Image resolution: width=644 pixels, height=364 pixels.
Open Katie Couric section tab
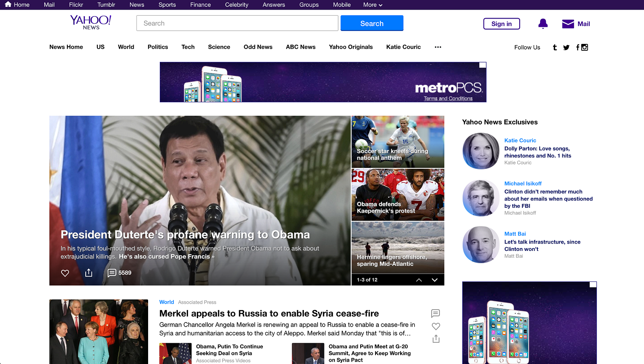click(403, 47)
